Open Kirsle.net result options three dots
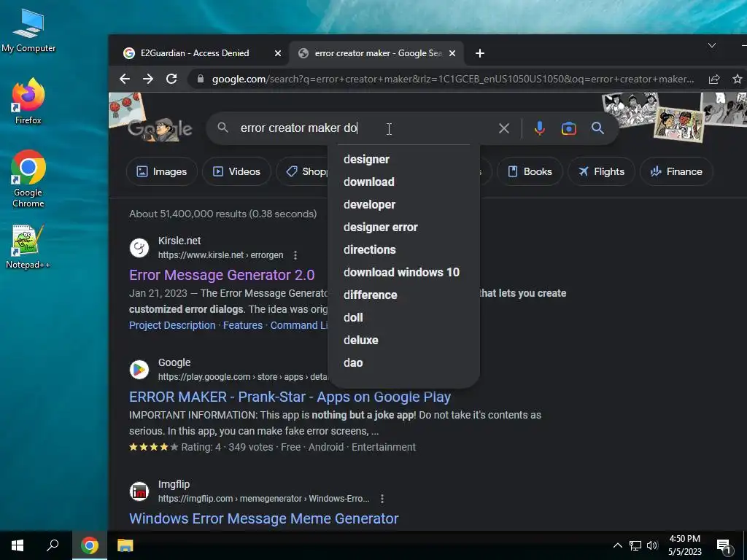This screenshot has width=747, height=560. click(295, 255)
